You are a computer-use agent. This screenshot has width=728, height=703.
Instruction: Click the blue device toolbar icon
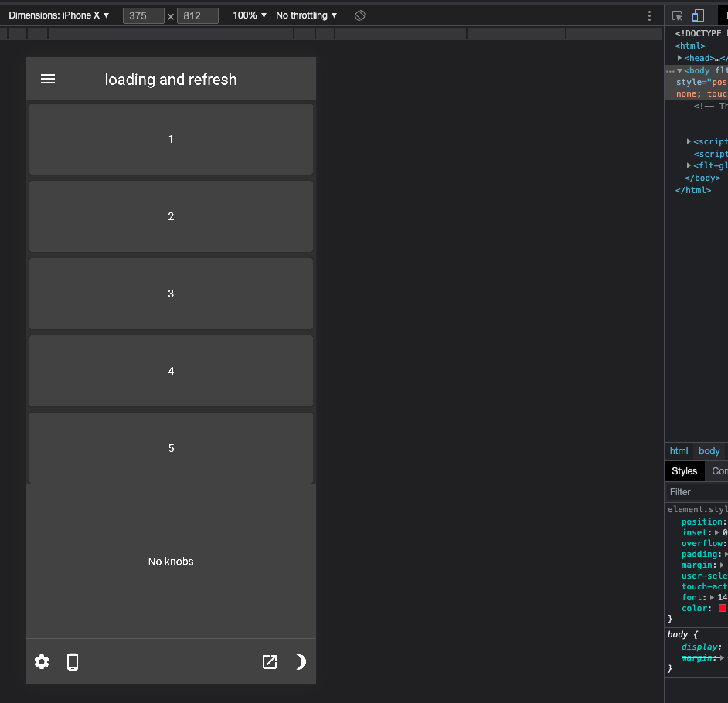(x=698, y=15)
